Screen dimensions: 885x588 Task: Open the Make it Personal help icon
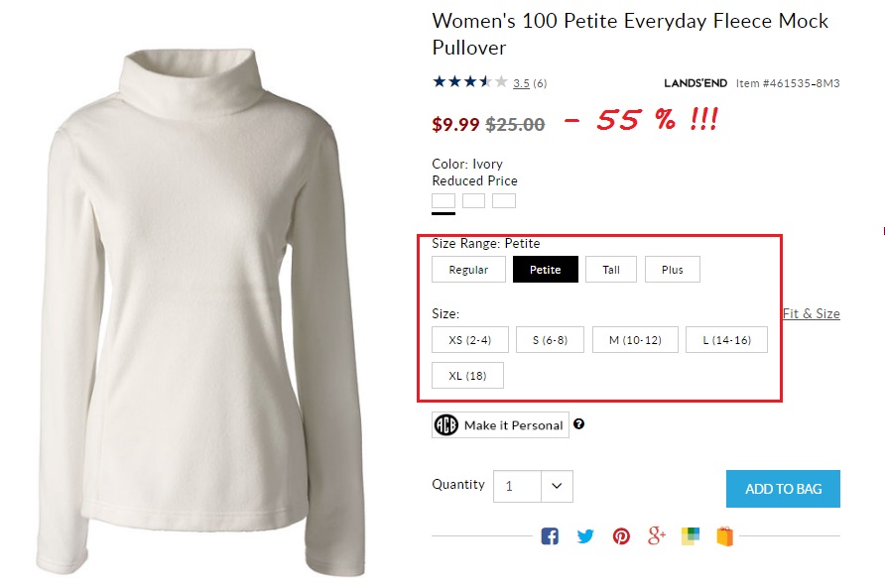click(579, 424)
